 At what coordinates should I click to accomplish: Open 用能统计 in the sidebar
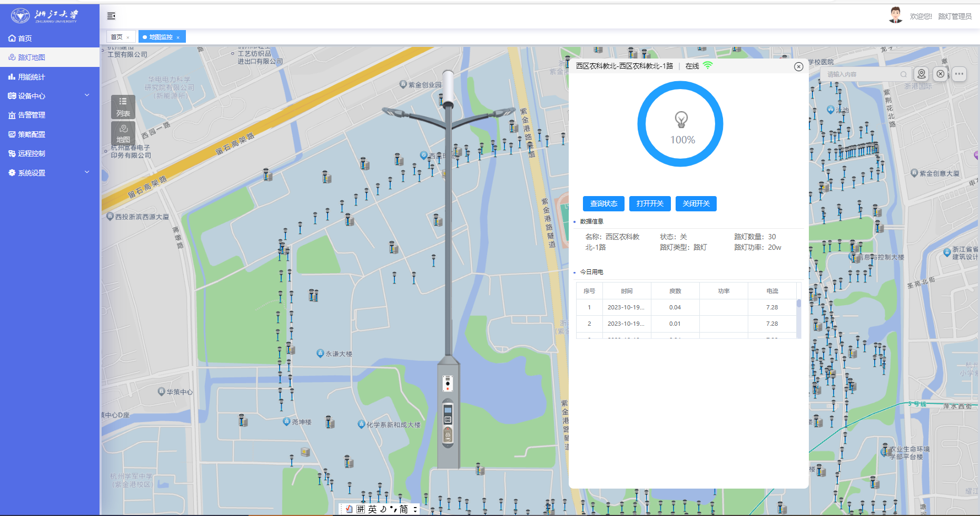32,77
